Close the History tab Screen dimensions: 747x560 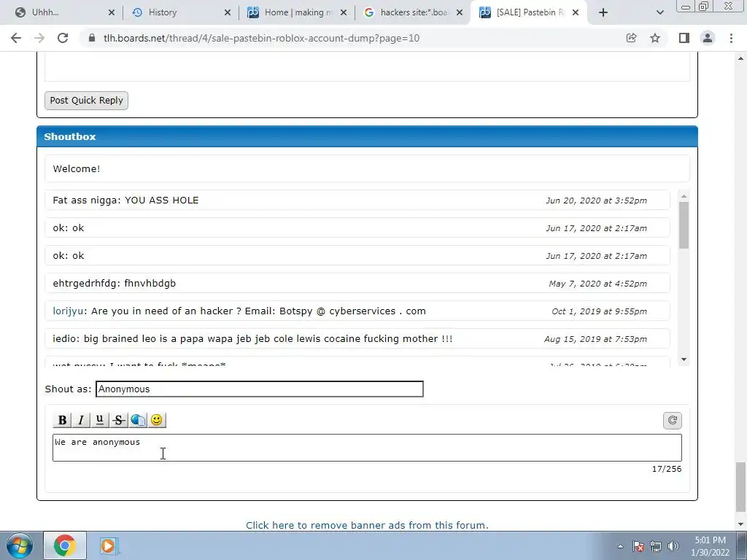point(228,12)
